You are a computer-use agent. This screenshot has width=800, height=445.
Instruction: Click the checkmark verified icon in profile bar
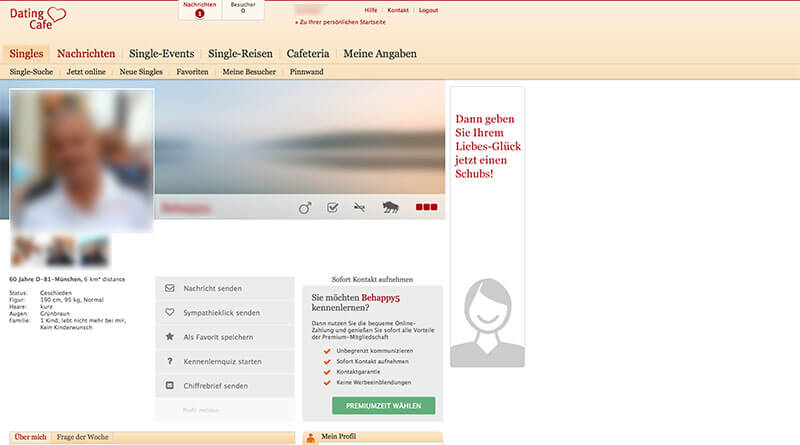tap(333, 208)
